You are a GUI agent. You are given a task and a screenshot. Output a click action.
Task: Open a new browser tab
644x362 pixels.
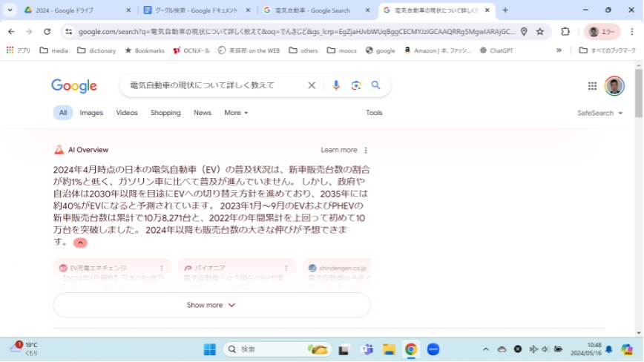505,10
